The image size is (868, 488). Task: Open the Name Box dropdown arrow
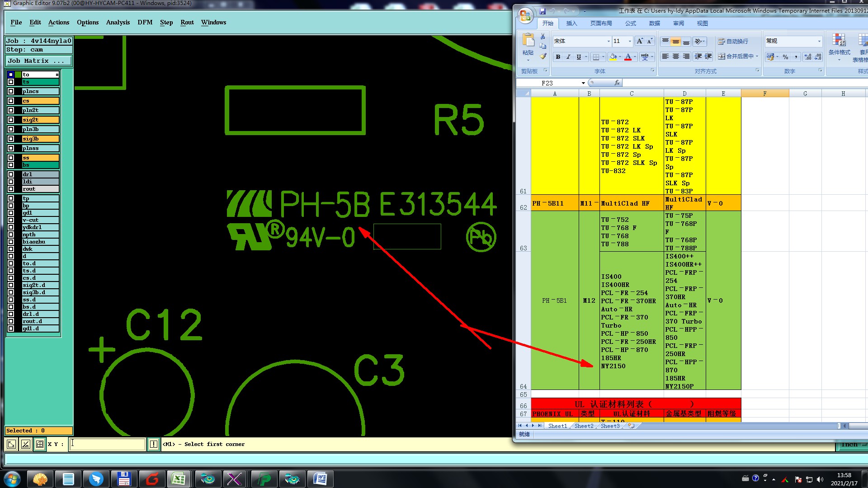pos(583,83)
